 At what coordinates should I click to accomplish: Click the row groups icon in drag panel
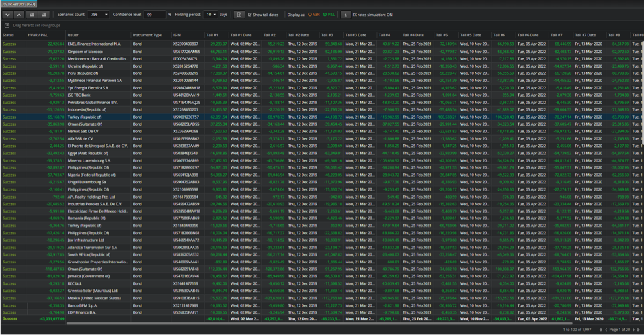coord(7,25)
